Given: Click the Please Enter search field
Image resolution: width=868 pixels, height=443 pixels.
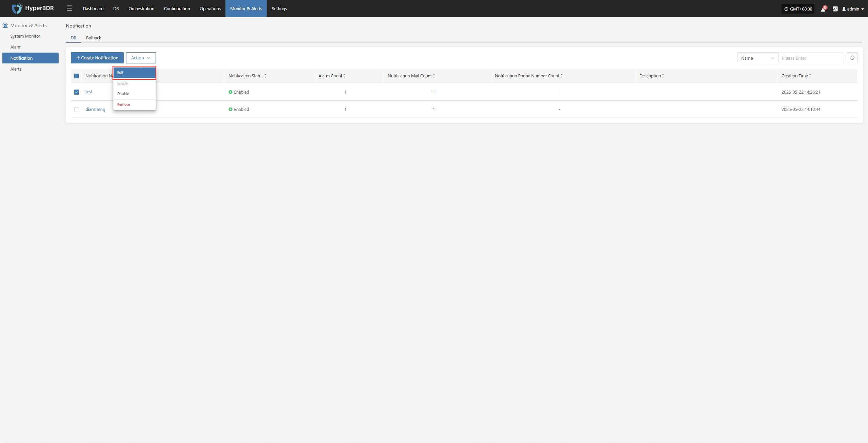Looking at the screenshot, I should pyautogui.click(x=811, y=58).
